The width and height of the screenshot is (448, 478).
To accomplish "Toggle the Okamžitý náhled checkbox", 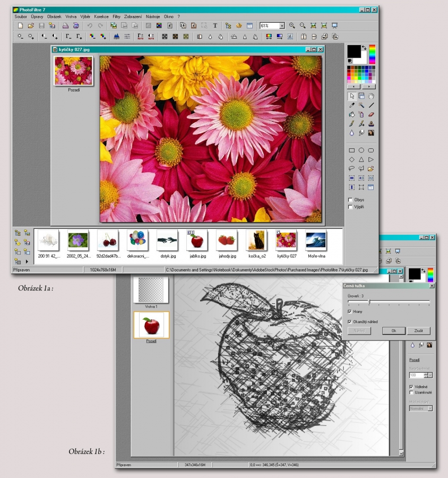I will coord(349,322).
